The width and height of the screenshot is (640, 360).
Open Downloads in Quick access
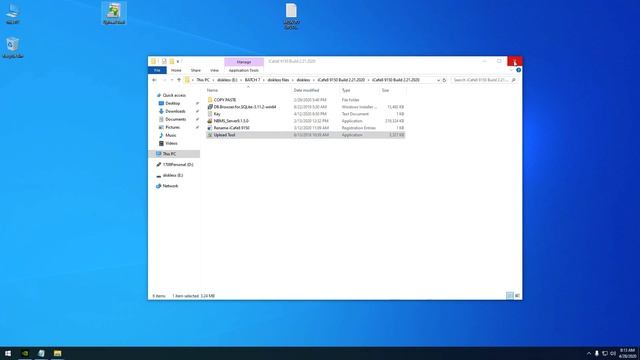[175, 111]
